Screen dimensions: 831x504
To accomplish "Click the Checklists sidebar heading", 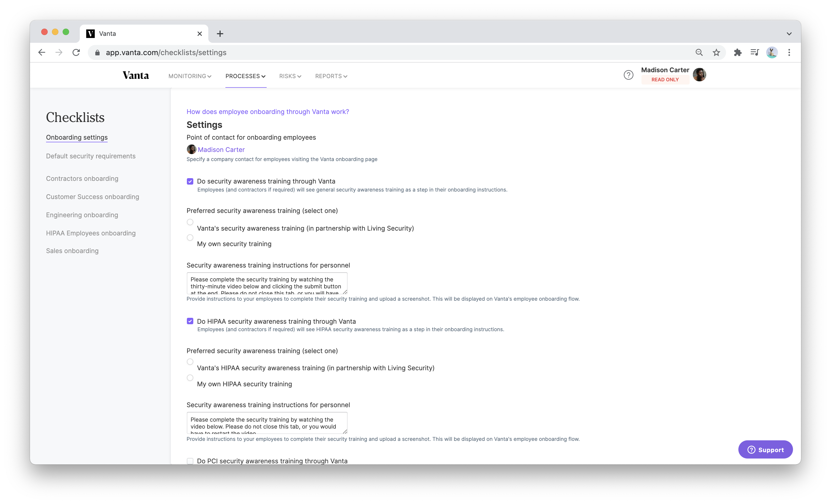I will click(75, 118).
